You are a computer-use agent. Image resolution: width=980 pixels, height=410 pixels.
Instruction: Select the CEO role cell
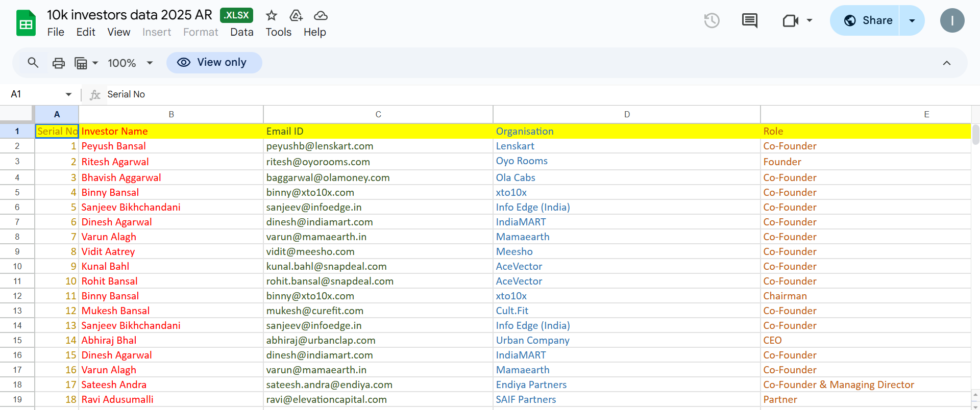click(x=866, y=340)
